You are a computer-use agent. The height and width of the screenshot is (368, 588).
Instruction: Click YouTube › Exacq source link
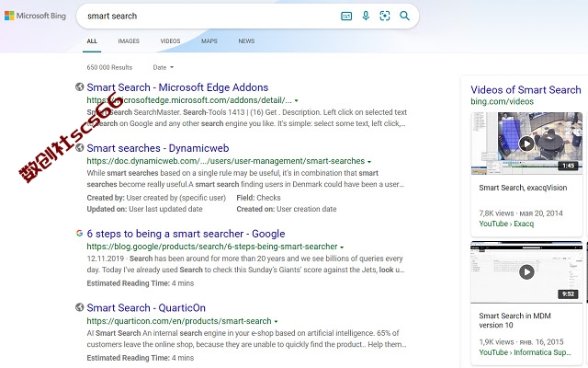click(506, 224)
